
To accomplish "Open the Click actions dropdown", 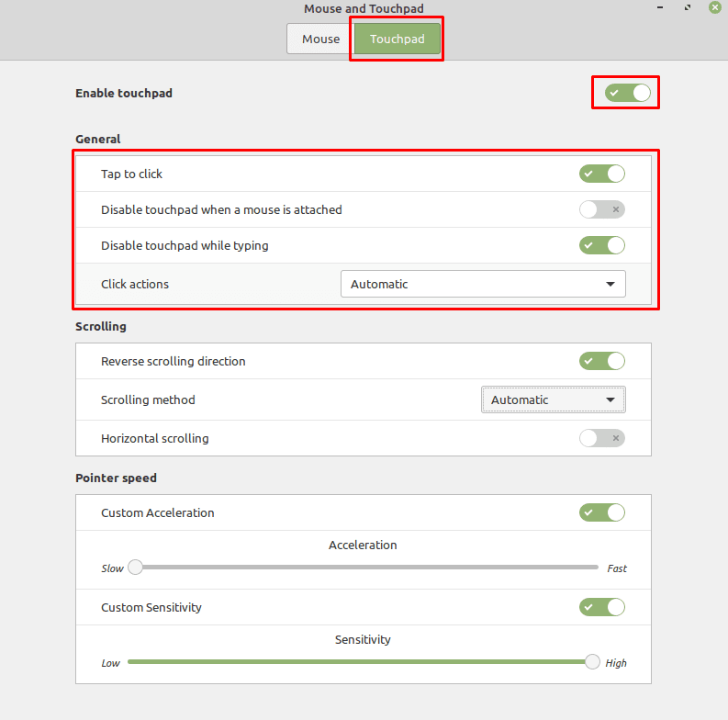I will pos(483,284).
